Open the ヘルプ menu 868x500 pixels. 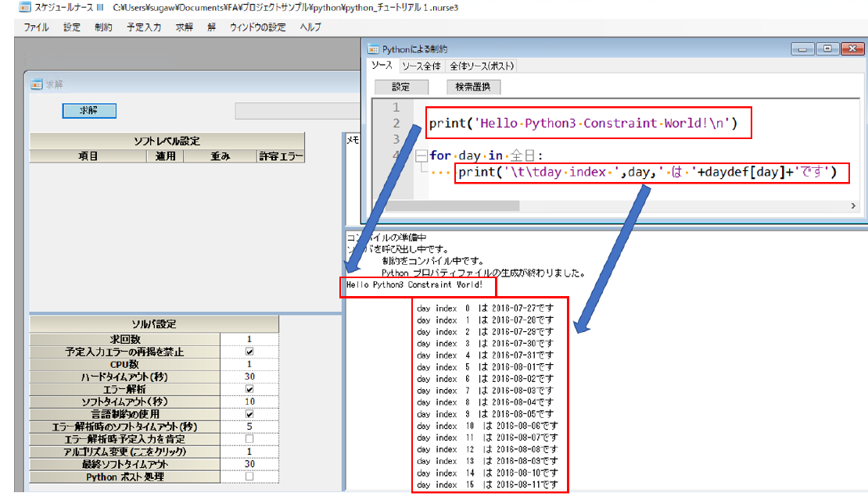pos(310,27)
